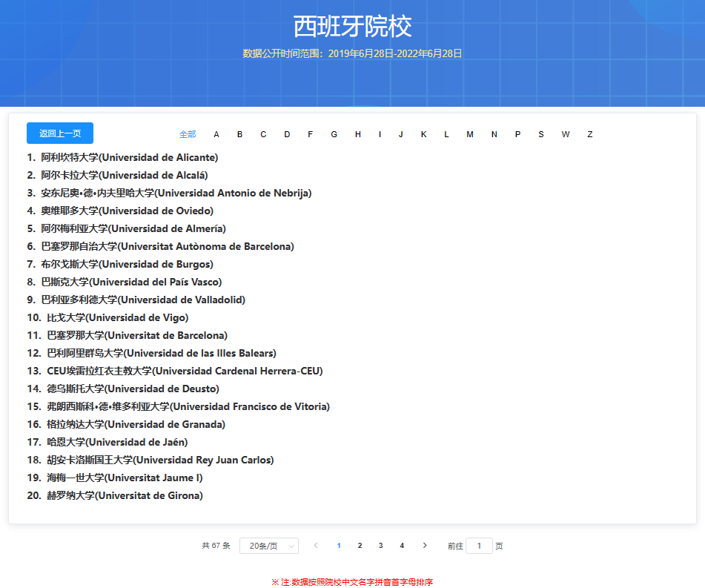Filter universities by letter A
The width and height of the screenshot is (705, 588).
click(x=216, y=134)
